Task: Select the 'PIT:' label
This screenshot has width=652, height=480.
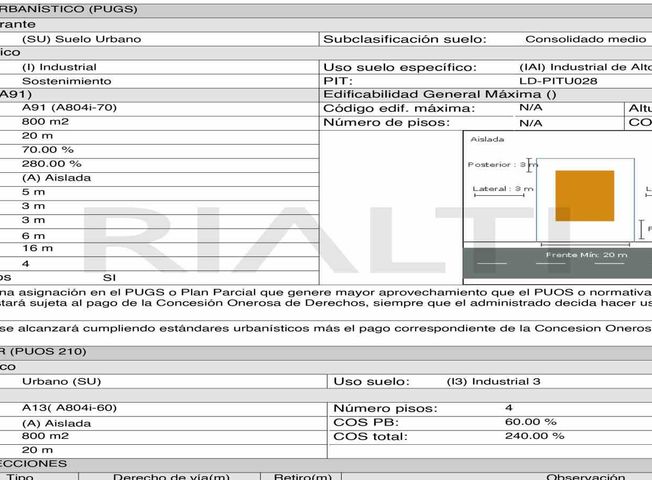Action: [338, 81]
